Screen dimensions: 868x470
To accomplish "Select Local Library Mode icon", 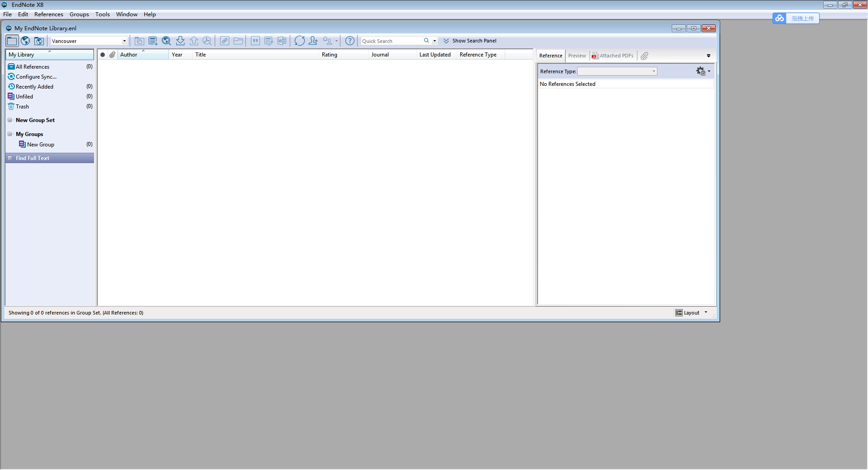I will (12, 41).
